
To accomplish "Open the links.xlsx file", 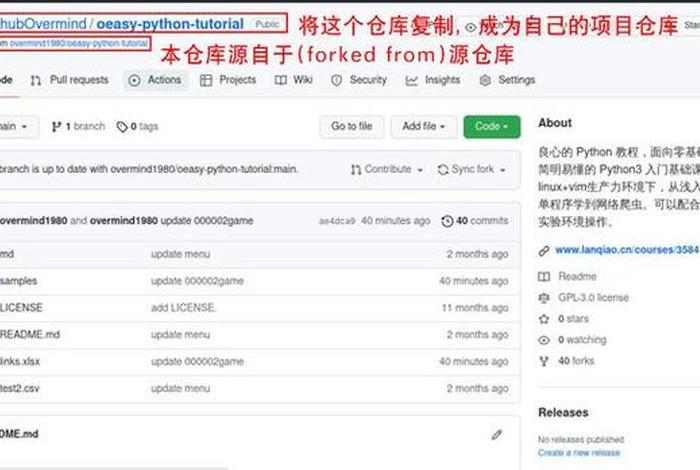I will coord(20,362).
